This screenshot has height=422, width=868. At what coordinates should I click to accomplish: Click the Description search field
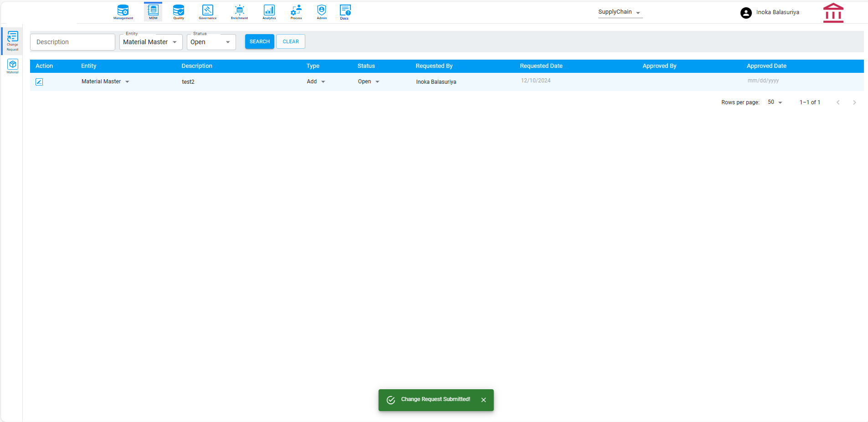(72, 42)
